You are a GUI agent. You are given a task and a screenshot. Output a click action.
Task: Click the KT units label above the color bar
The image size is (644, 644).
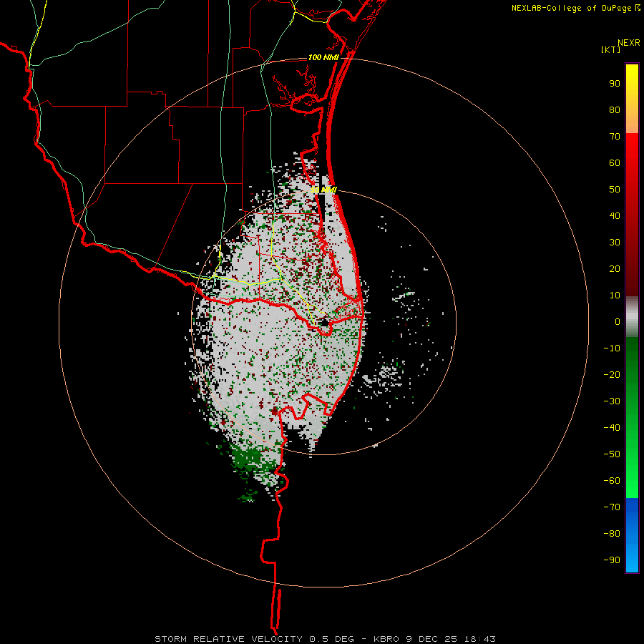pos(611,49)
